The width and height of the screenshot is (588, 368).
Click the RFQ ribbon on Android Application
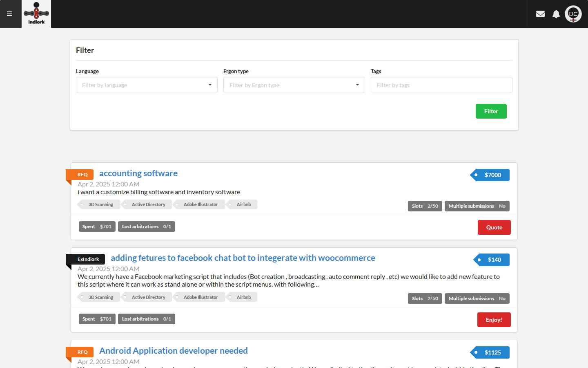80,352
